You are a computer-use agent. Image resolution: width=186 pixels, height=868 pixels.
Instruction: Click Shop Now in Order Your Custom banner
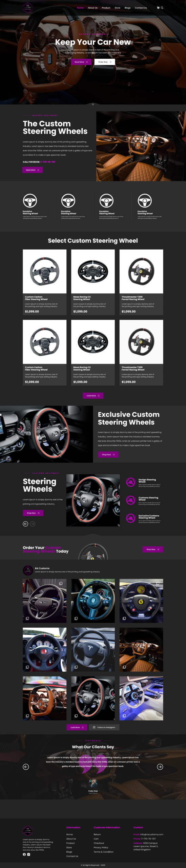[153, 549]
